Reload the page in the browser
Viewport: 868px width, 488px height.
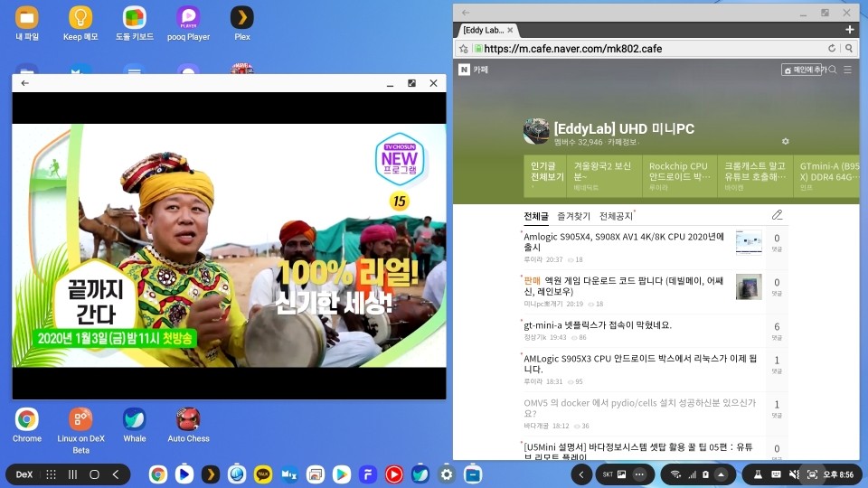point(832,48)
